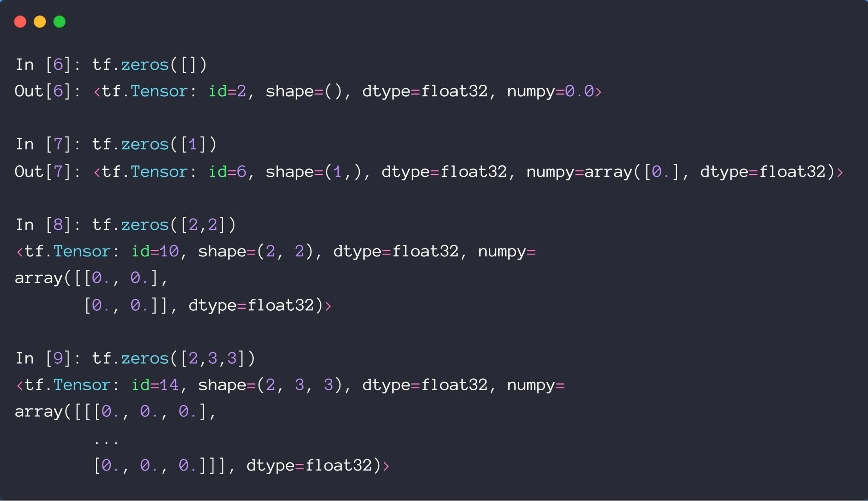Click the id=10 text in tensor output
Screen dimensions: 868x501
155,252
